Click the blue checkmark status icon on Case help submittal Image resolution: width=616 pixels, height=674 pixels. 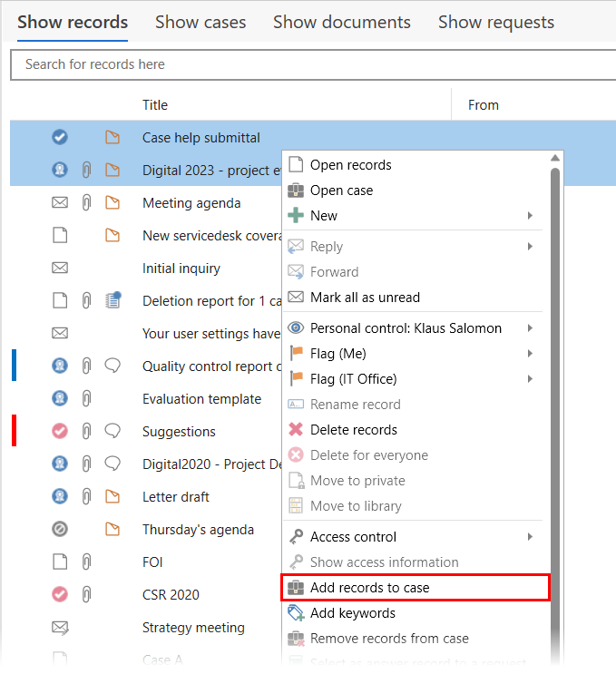point(60,138)
